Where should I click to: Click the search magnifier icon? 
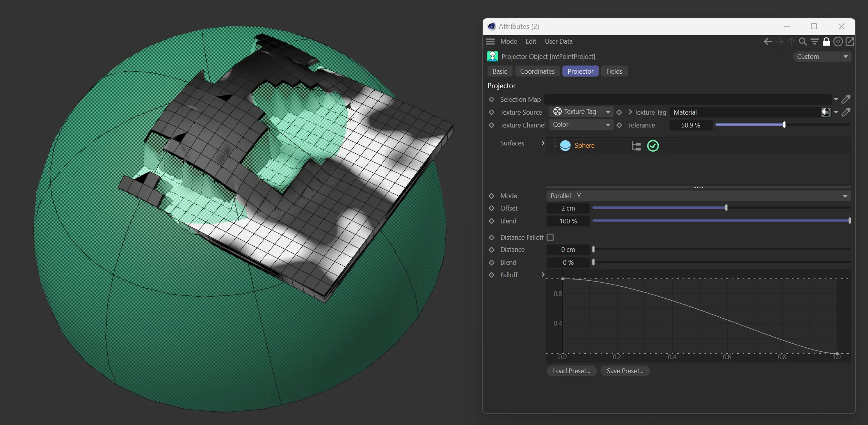(802, 41)
